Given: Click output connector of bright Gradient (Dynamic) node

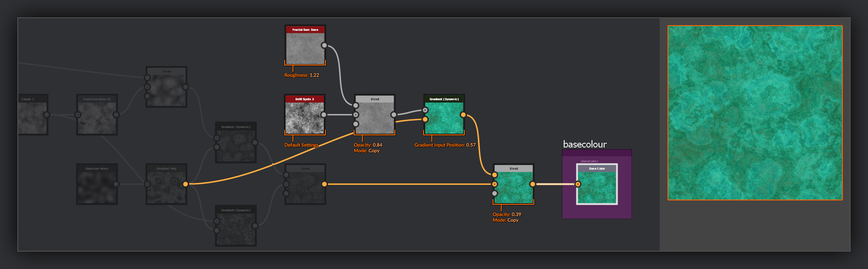Looking at the screenshot, I should point(463,115).
